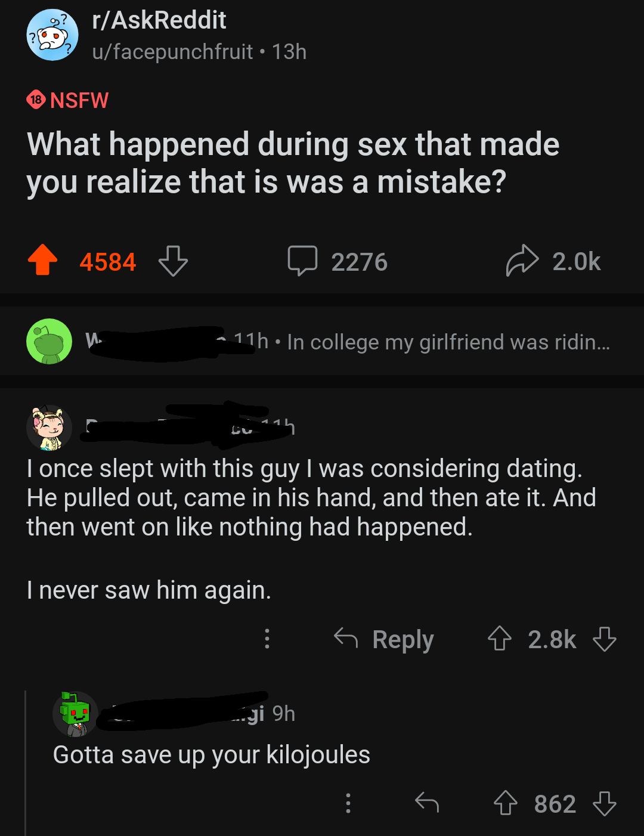The image size is (644, 836).
Task: Tap the post title text
Action: (292, 163)
